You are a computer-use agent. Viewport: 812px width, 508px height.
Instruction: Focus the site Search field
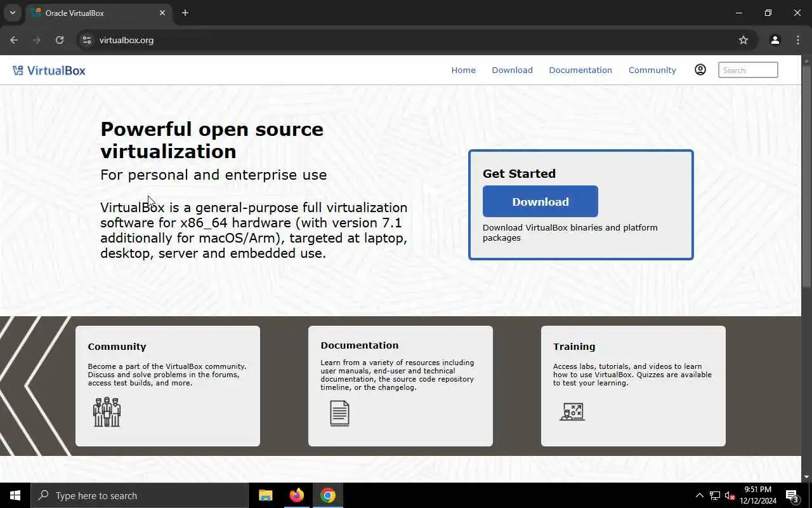pyautogui.click(x=748, y=70)
